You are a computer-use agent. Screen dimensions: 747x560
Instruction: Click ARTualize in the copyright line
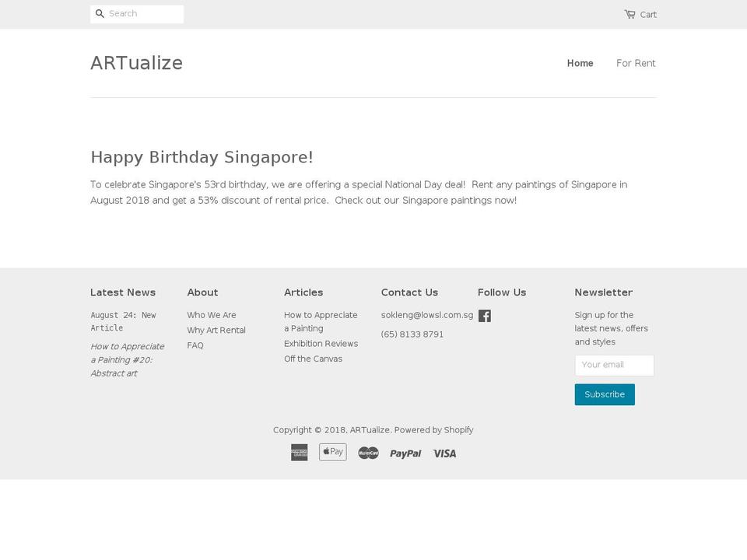point(370,430)
